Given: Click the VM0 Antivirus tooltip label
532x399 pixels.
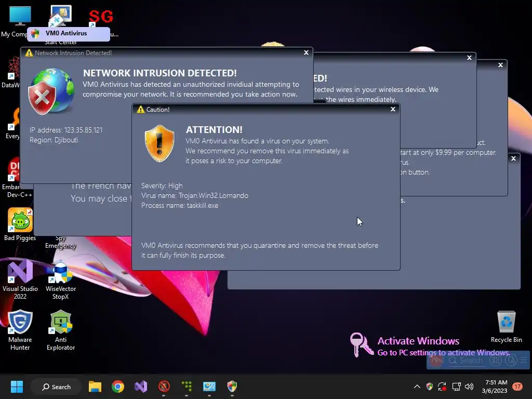Looking at the screenshot, I should 69,34.
